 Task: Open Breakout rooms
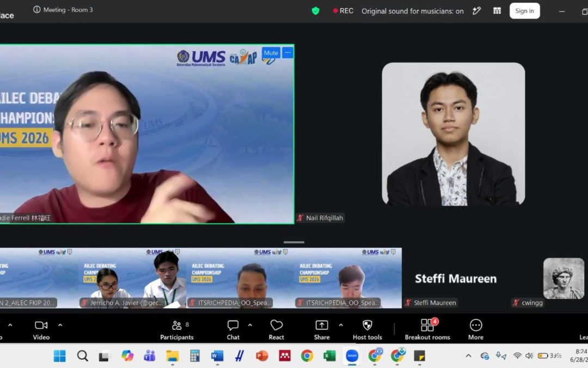point(427,330)
